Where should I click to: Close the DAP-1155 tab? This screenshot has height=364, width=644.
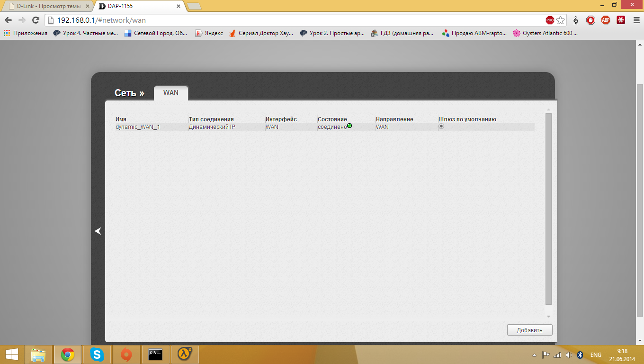179,6
